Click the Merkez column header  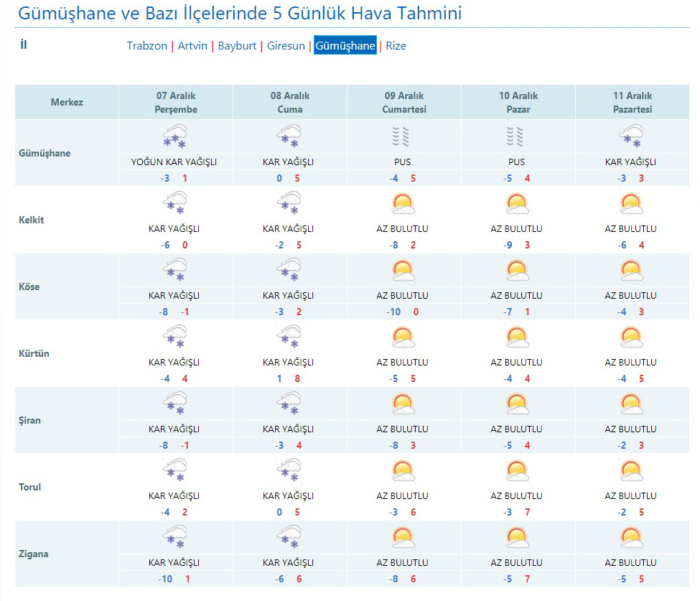67,102
